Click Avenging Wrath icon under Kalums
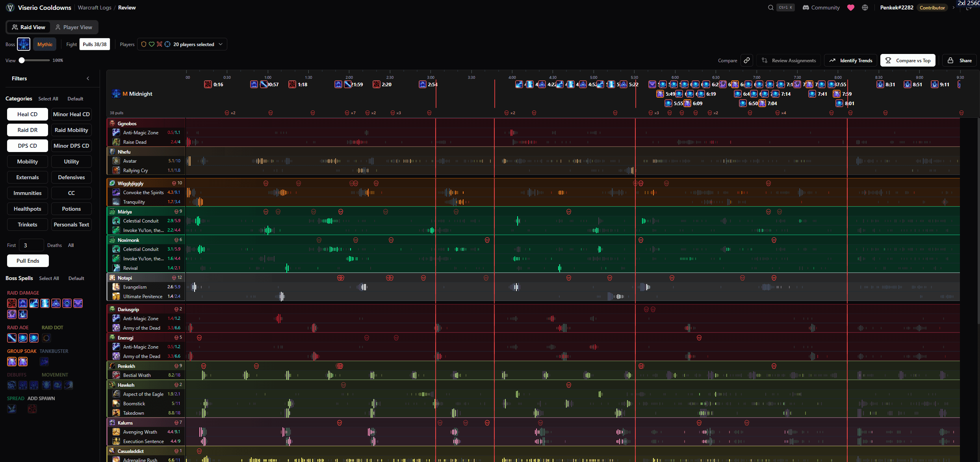This screenshot has width=980, height=462. [116, 432]
